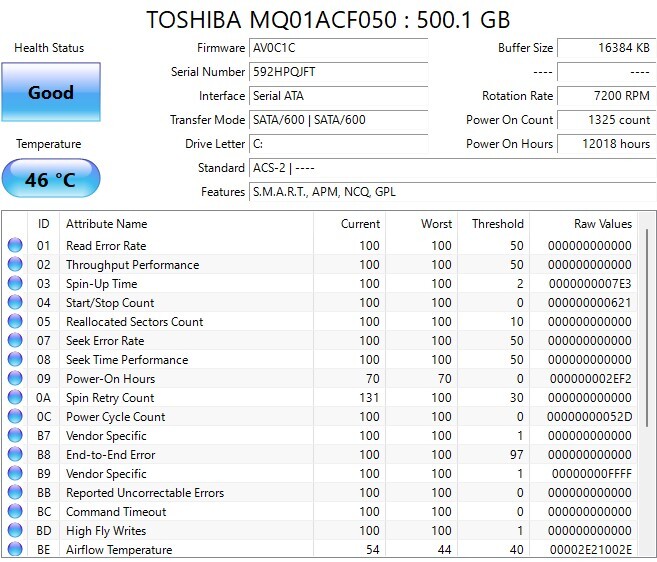Select the High Fly Writes attribute name

point(106,531)
